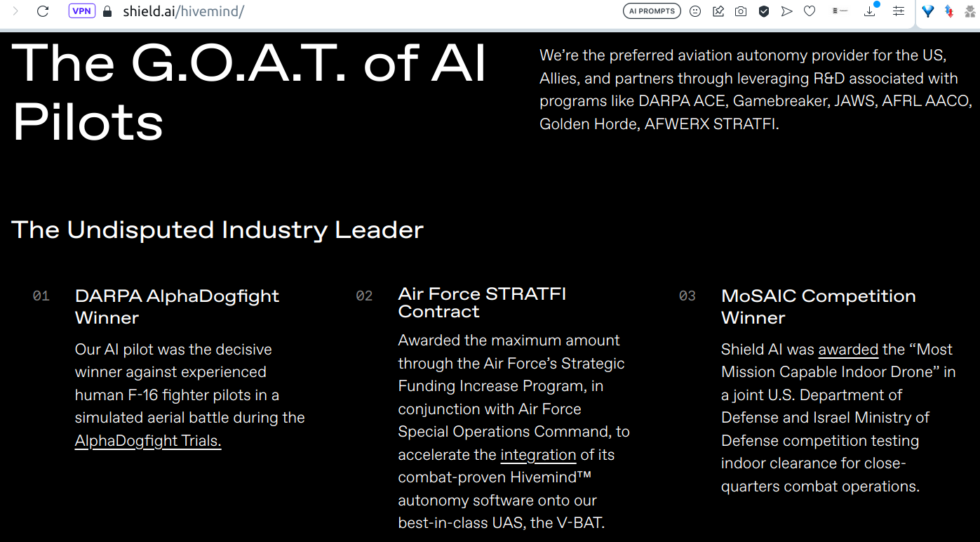The image size is (980, 542).
Task: Click the paragraph starting "We're the preferred aviation"
Action: (756, 90)
